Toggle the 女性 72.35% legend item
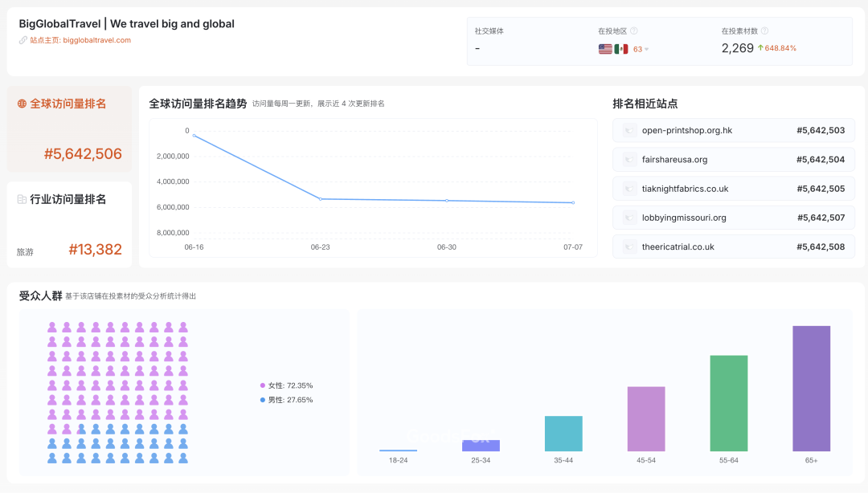The width and height of the screenshot is (868, 493). [x=289, y=385]
